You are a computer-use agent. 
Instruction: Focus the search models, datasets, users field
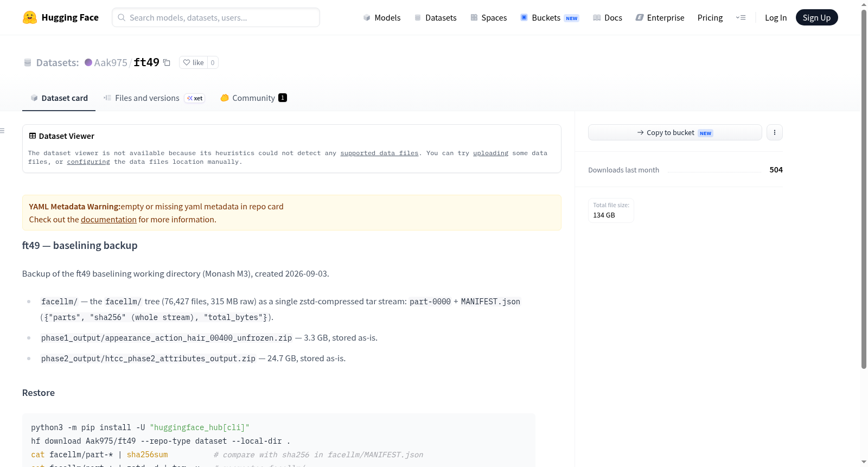pyautogui.click(x=216, y=17)
